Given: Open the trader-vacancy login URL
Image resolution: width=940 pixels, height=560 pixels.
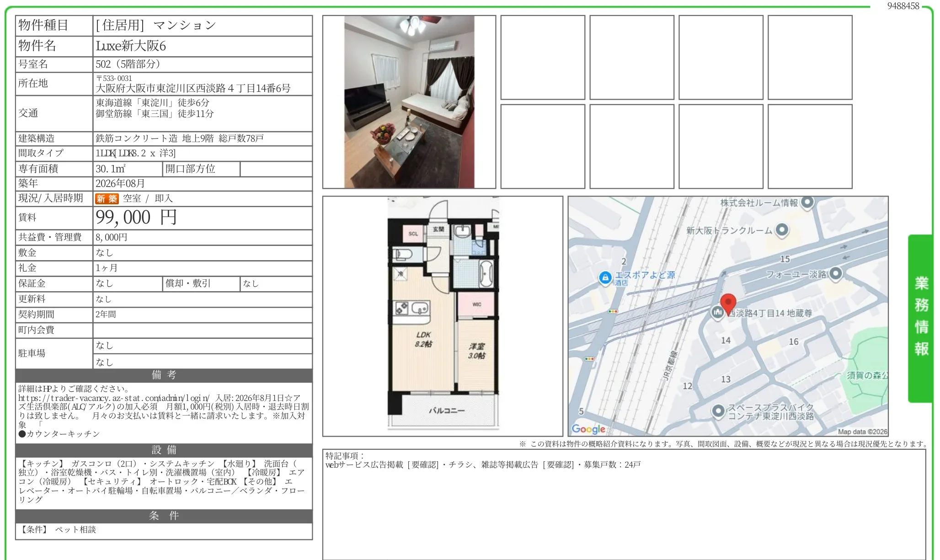Looking at the screenshot, I should point(114,398).
